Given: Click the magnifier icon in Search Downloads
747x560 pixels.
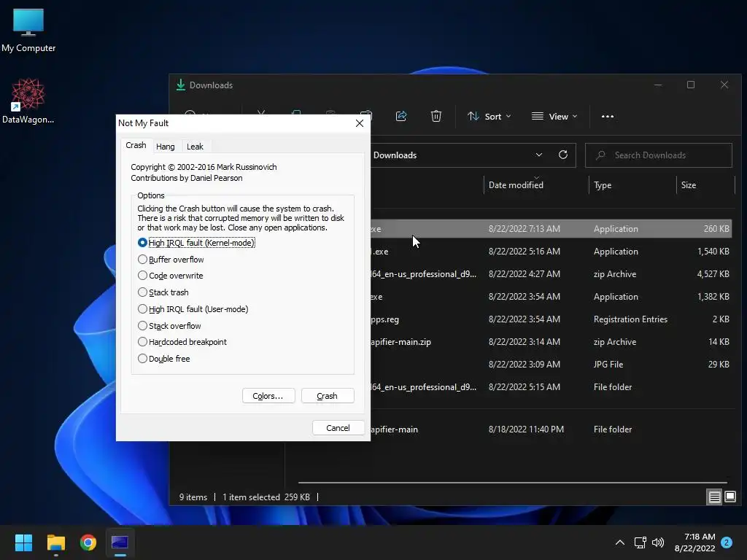Looking at the screenshot, I should point(601,155).
